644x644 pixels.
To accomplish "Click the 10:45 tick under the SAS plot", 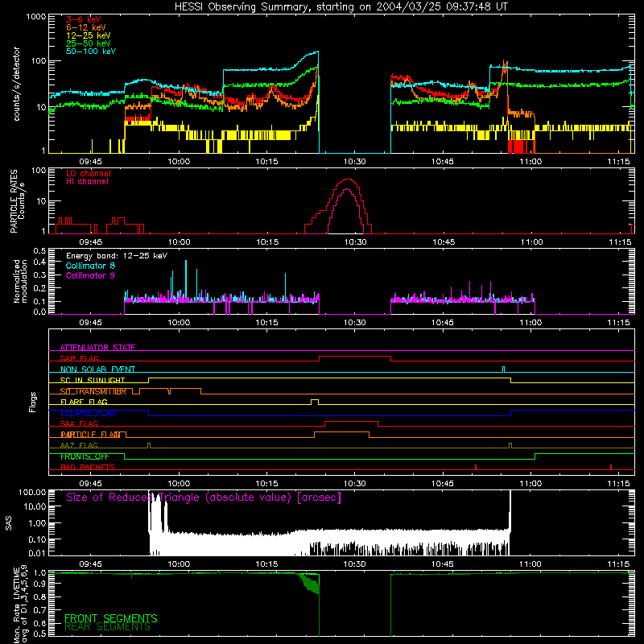I will [x=442, y=564].
